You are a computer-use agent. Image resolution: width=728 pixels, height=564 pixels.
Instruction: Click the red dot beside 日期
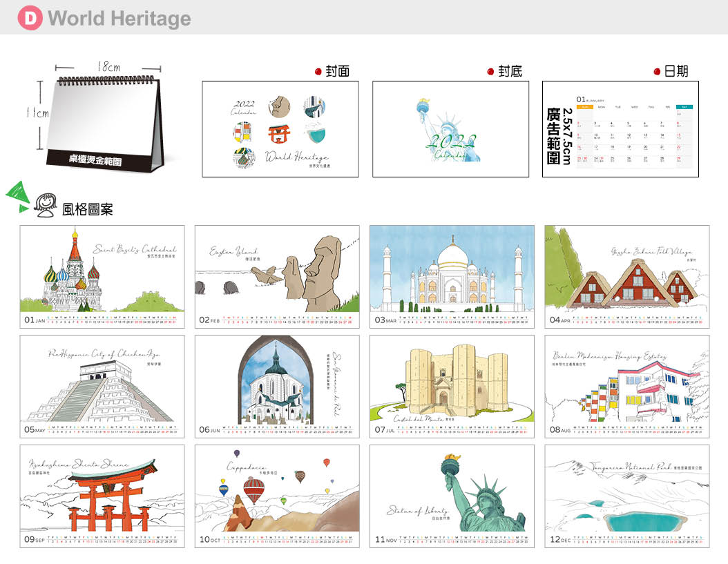(x=657, y=71)
